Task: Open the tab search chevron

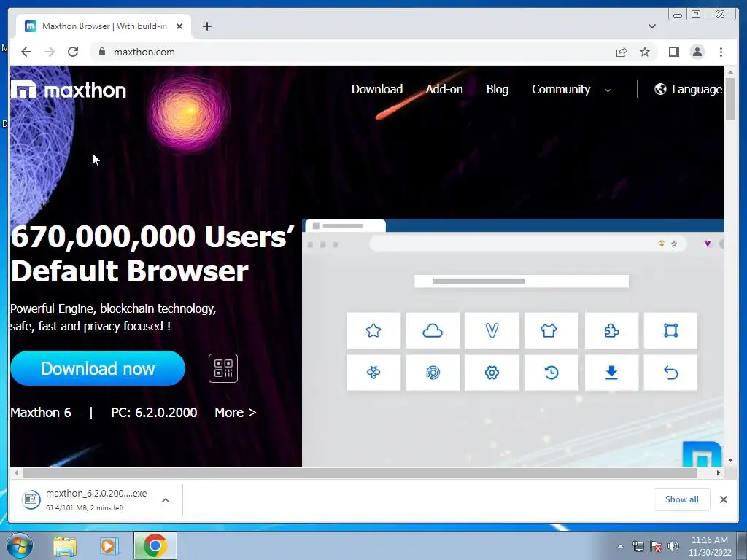Action: click(651, 26)
